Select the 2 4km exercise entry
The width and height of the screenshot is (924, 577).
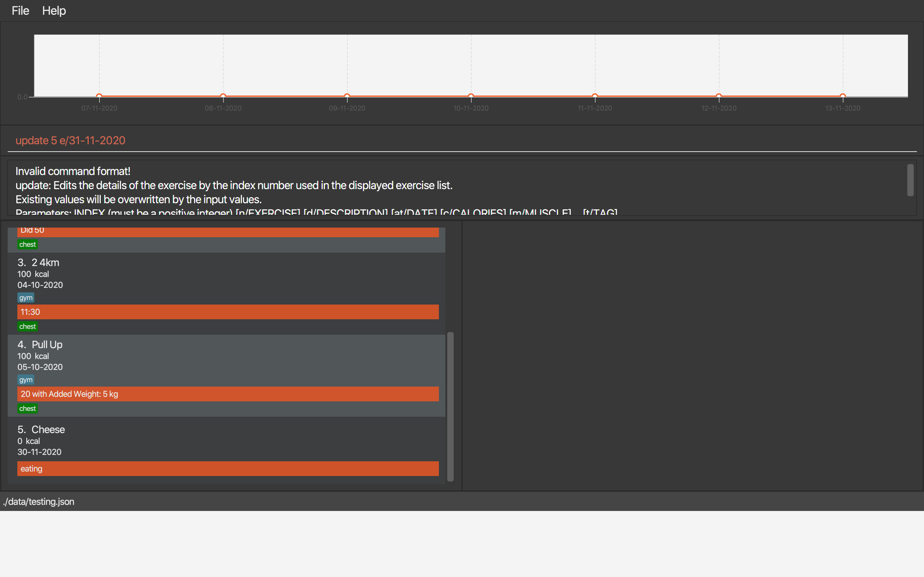[45, 263]
